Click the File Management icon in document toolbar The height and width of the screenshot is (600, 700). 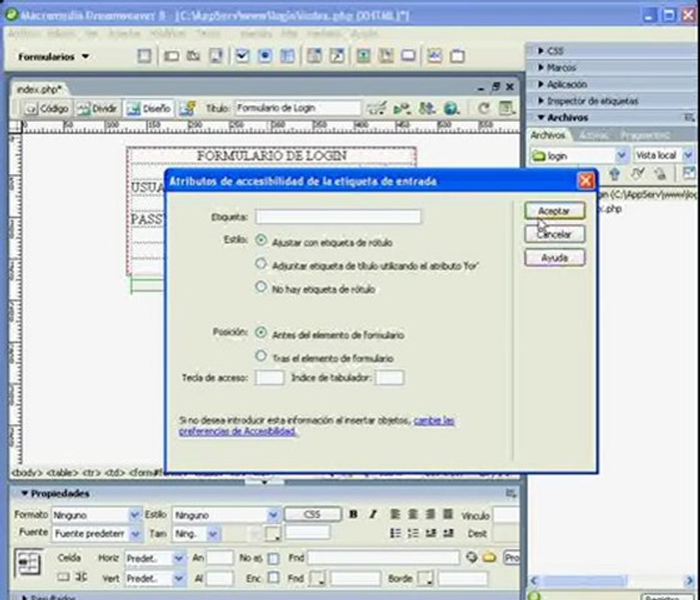[427, 108]
